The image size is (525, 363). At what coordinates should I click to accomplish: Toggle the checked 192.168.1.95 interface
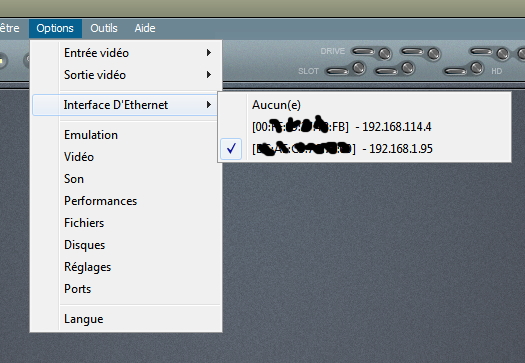(x=365, y=149)
